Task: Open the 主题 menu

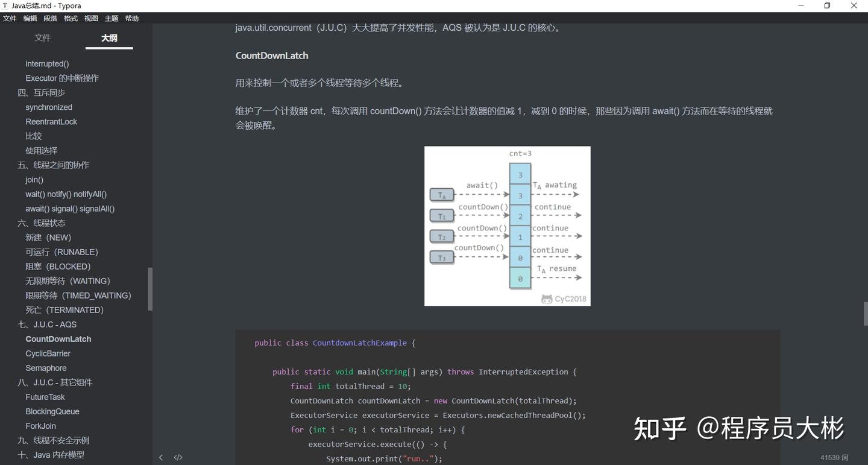Action: pyautogui.click(x=111, y=18)
